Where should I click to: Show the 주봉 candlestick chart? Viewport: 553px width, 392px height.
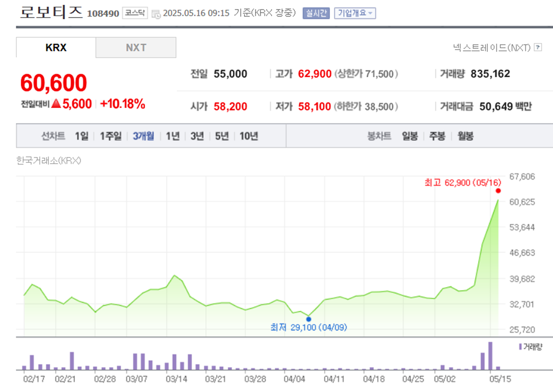437,136
